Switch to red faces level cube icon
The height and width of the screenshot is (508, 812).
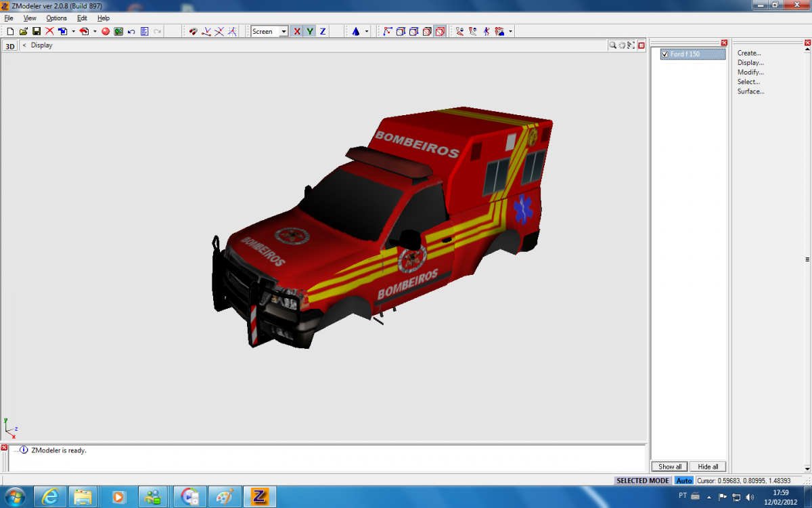(426, 31)
